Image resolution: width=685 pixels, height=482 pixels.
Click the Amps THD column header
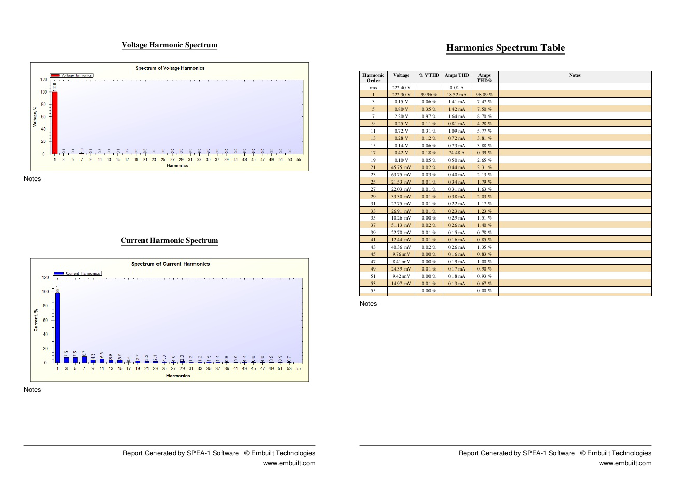point(457,75)
